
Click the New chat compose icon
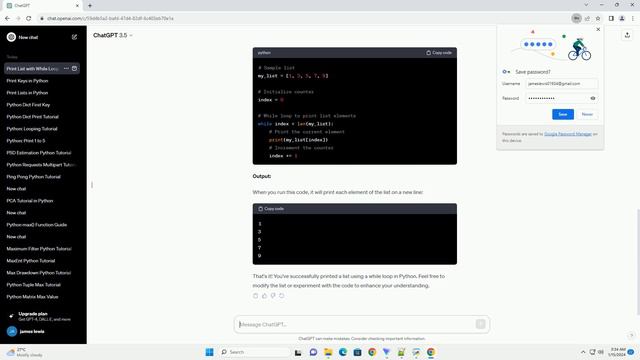coord(74,37)
